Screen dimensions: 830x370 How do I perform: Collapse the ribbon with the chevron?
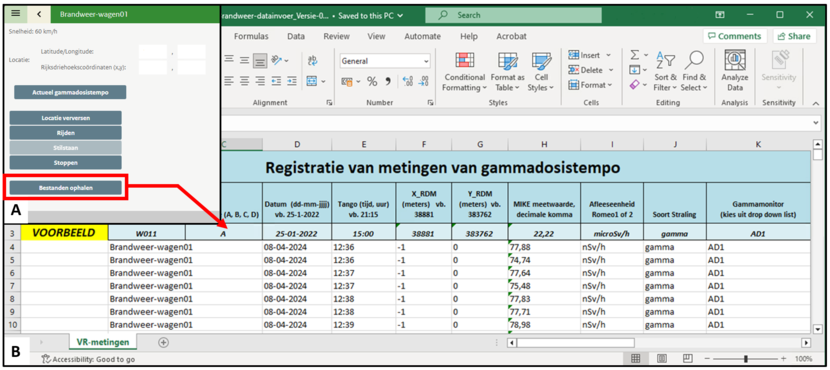(815, 103)
